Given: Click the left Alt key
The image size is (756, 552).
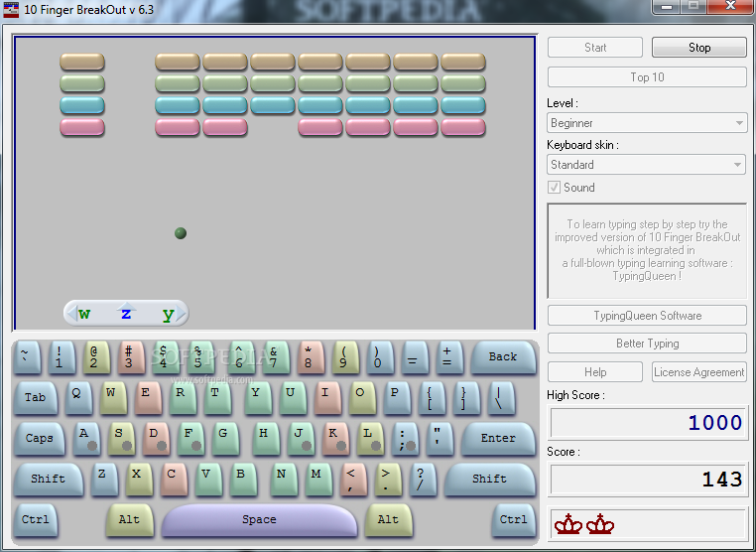Looking at the screenshot, I should [129, 520].
